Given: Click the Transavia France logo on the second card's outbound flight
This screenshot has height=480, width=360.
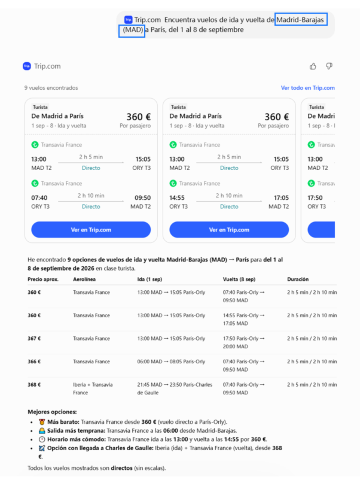Looking at the screenshot, I should point(173,145).
